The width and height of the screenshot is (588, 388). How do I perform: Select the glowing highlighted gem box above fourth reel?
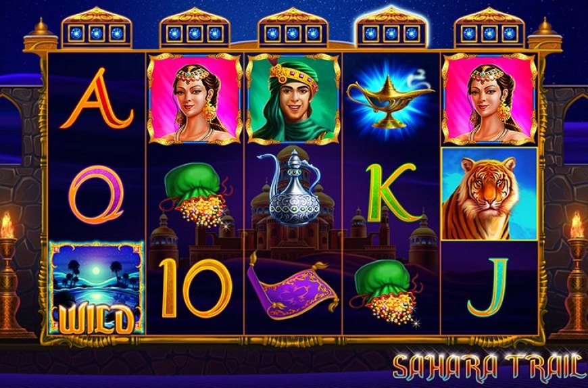(391, 33)
